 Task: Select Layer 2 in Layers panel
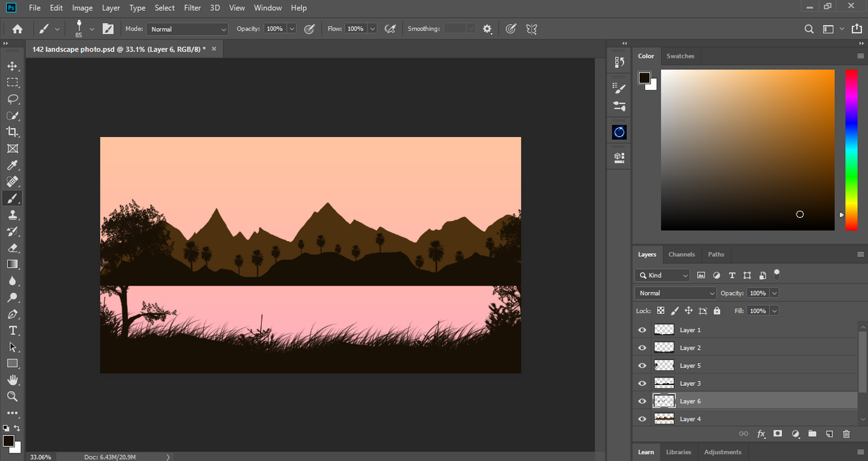click(x=690, y=348)
